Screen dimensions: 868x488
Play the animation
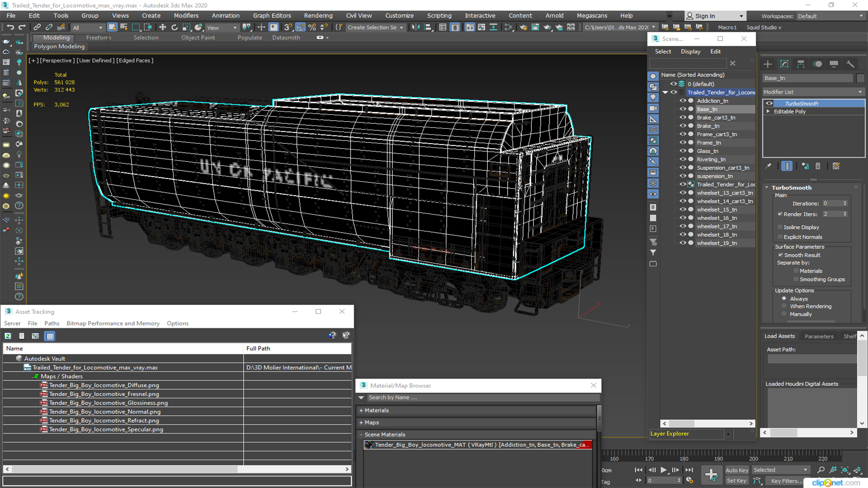[664, 470]
